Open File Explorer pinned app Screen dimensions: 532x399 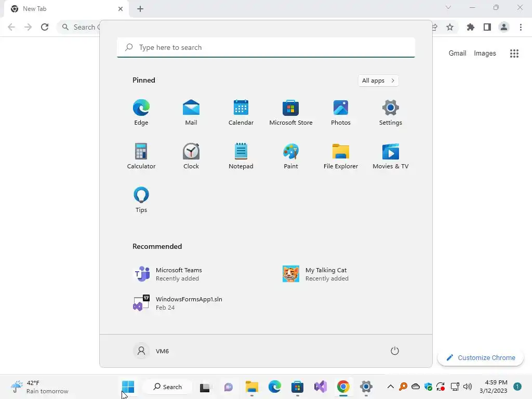coord(341,156)
